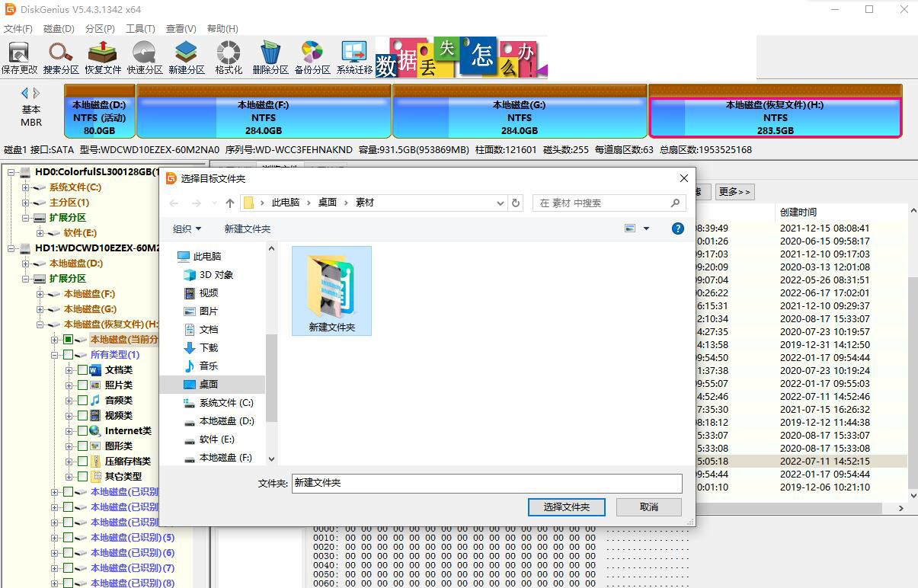Viewport: 918px width, 588px height.
Task: Click the 本地磁盘(恢复文件)(H:) partition bar
Action: pos(775,111)
